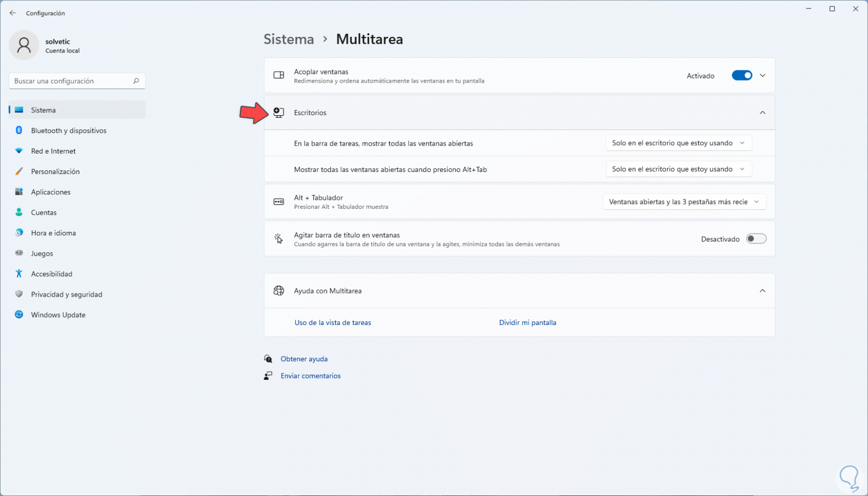The height and width of the screenshot is (496, 868).
Task: Open Bluetooth y dispositivos section
Action: tap(68, 130)
